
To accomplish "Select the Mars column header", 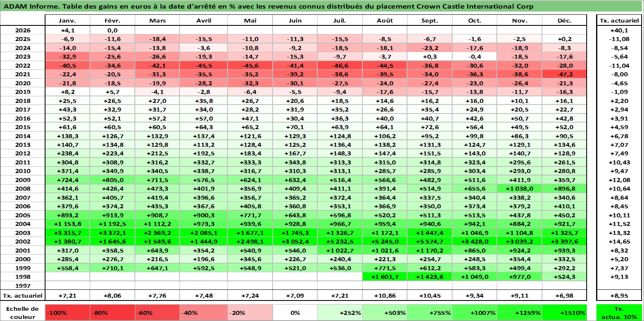I will 157,20.
